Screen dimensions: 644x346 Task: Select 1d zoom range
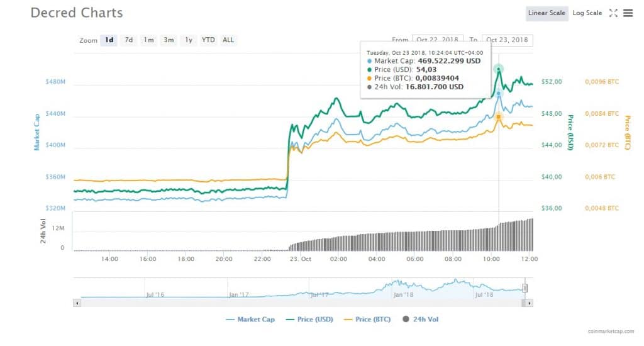[109, 40]
